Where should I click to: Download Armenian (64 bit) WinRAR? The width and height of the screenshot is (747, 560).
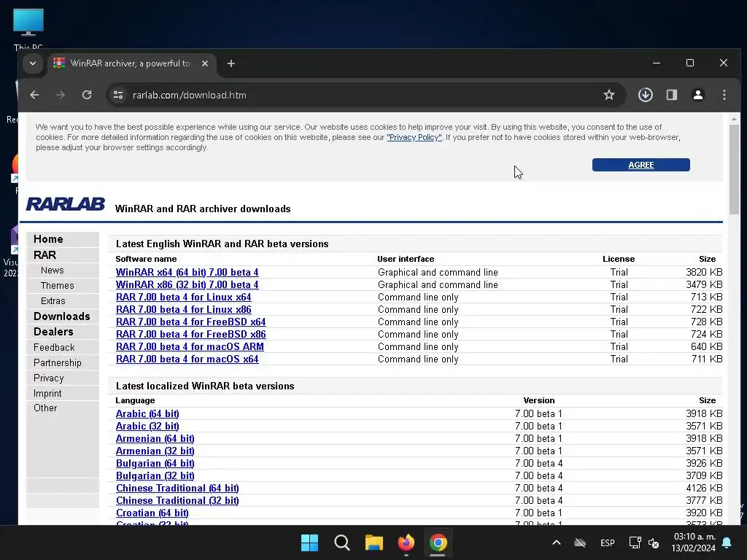tap(155, 438)
